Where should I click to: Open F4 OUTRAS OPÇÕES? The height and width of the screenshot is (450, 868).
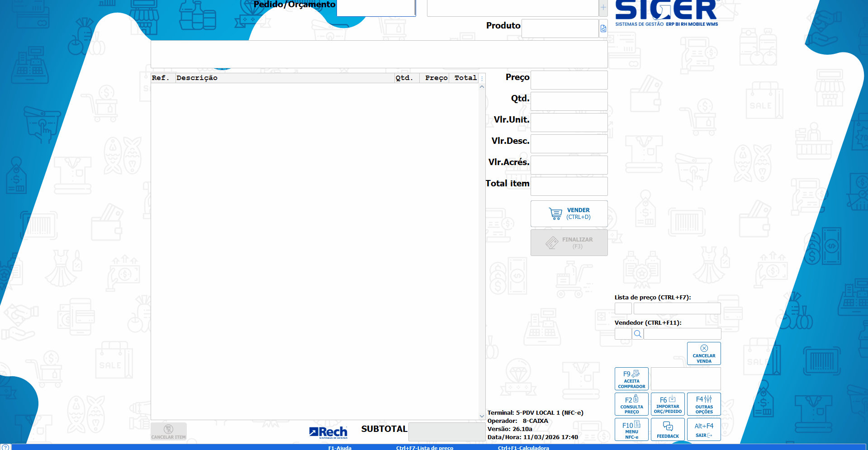point(704,404)
